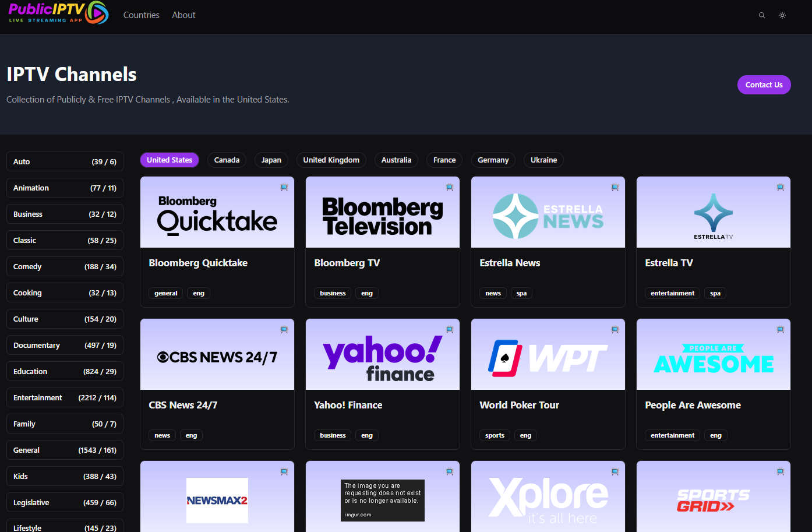Screen dimensions: 812x532
Task: Filter by the Education category
Action: coord(65,371)
